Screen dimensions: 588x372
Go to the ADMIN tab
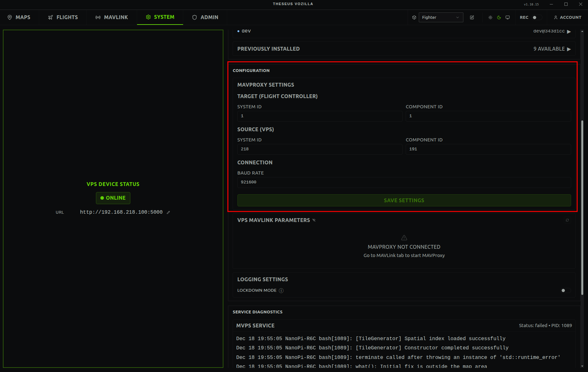(205, 17)
